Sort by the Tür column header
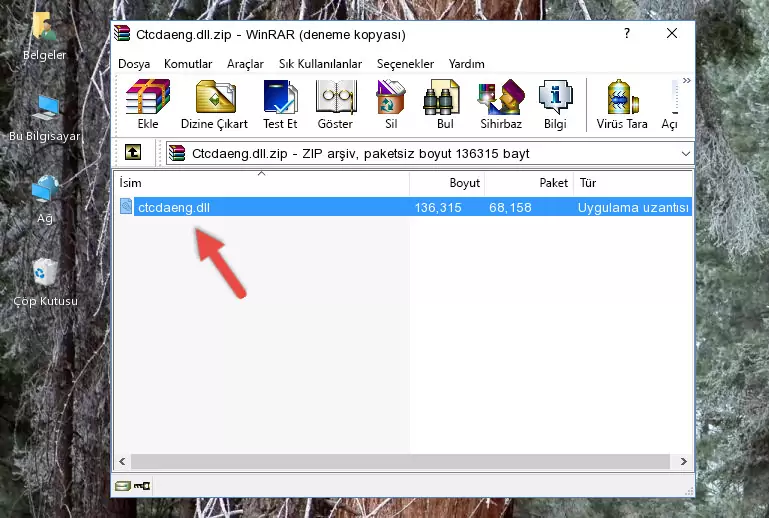769x518 pixels. point(633,183)
